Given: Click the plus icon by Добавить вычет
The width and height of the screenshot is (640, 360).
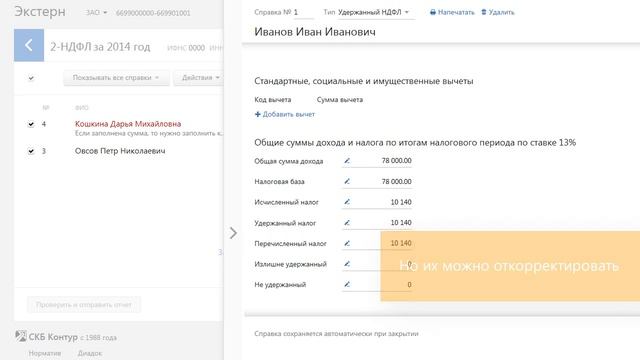Looking at the screenshot, I should coord(258,114).
